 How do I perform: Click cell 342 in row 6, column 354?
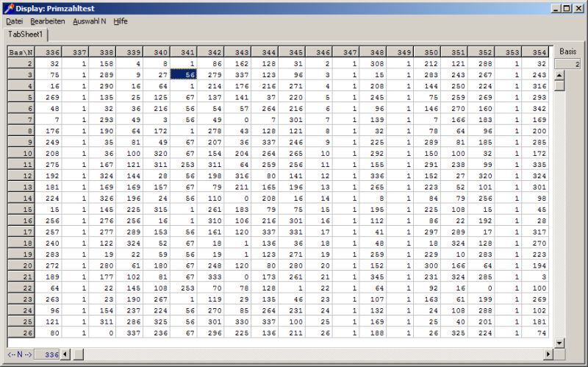coord(535,108)
